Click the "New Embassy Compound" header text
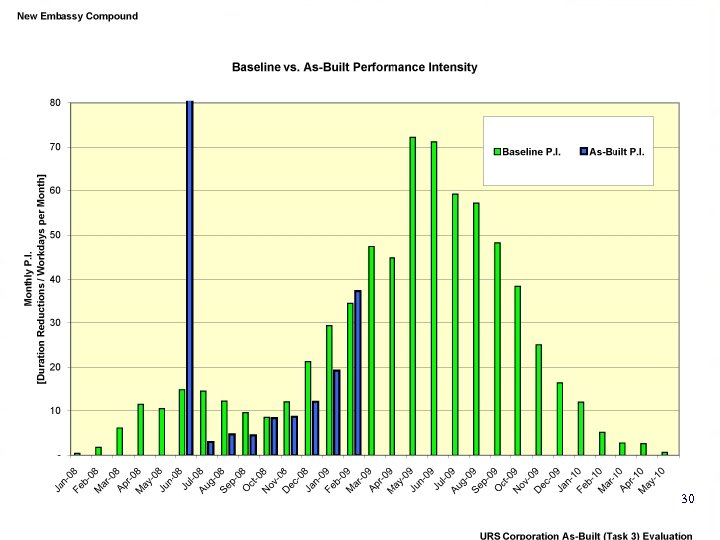This screenshot has height=540, width=720. pos(78,16)
